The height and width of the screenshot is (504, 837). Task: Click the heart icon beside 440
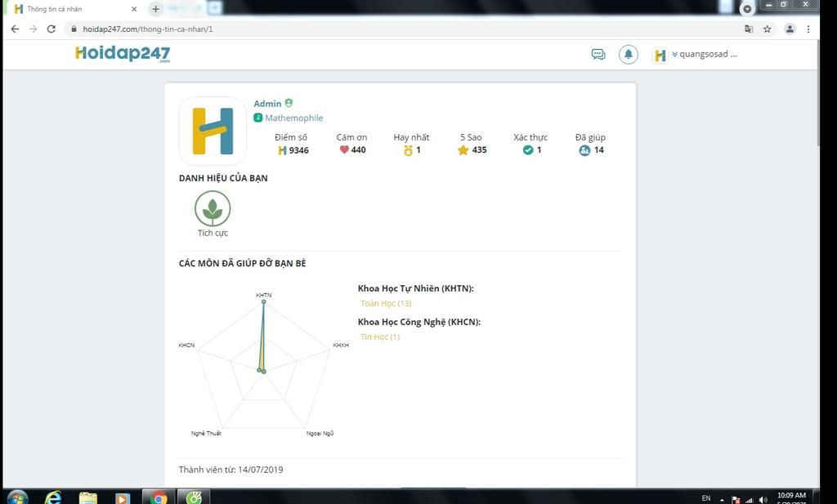click(x=344, y=149)
